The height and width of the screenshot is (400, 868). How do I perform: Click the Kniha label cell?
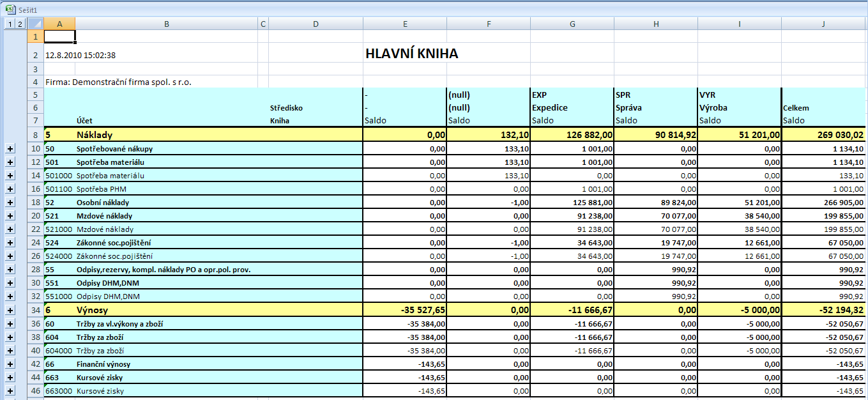280,120
